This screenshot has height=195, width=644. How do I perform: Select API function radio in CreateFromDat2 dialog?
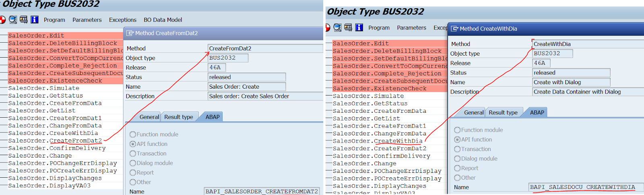tap(133, 144)
